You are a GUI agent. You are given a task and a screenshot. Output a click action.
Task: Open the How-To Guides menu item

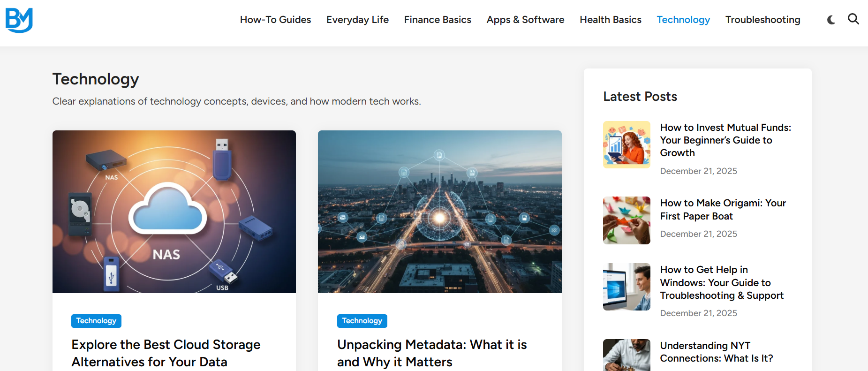tap(275, 20)
